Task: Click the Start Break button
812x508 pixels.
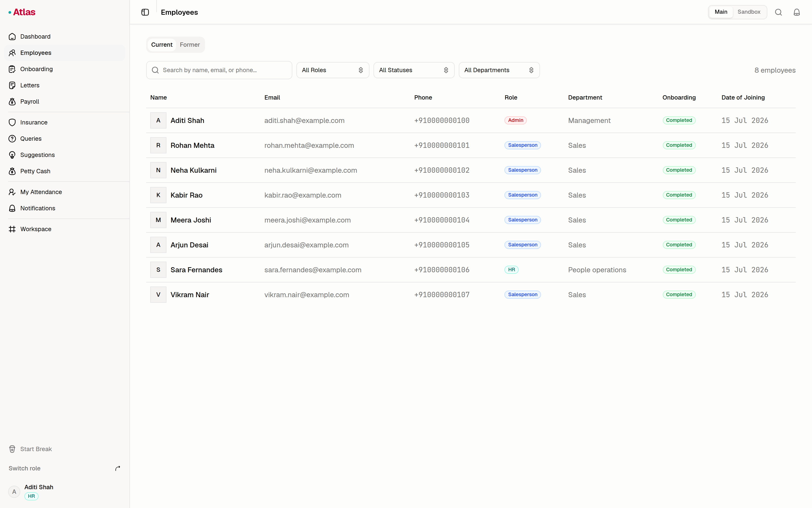Action: pos(65,449)
